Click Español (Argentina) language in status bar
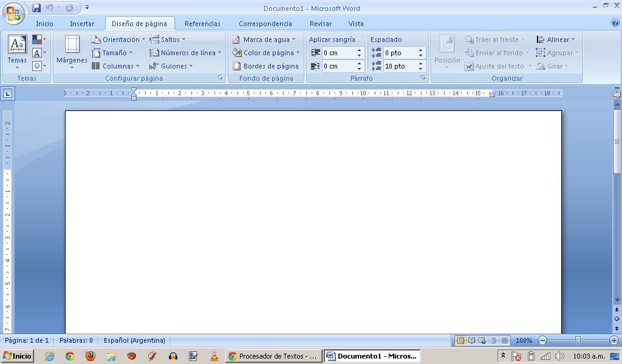The width and height of the screenshot is (622, 364). coord(134,341)
